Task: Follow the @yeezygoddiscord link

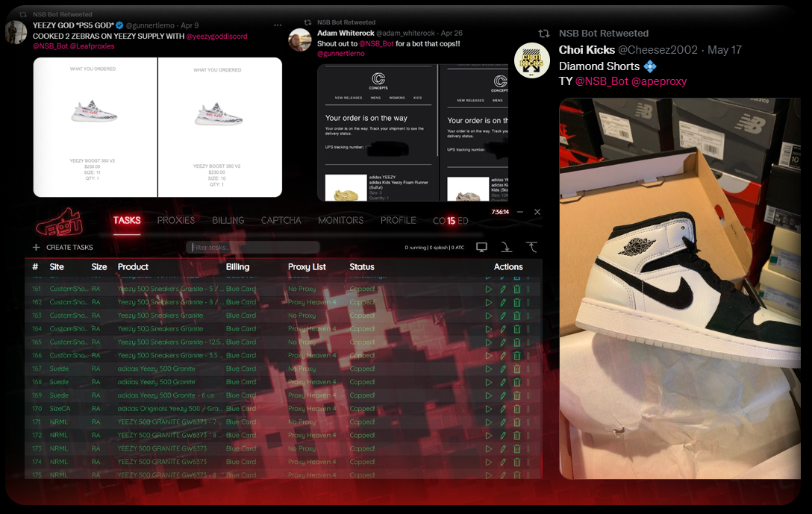Action: click(x=216, y=36)
